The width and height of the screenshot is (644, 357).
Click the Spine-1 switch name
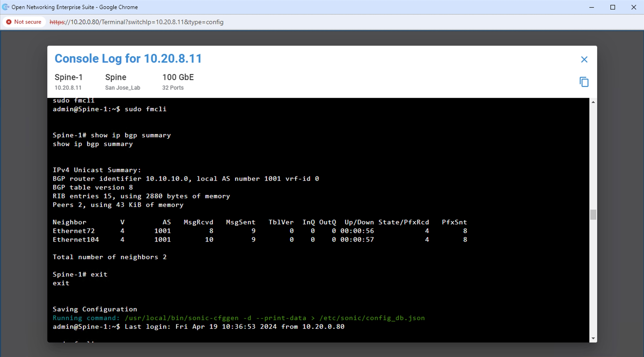pos(68,77)
